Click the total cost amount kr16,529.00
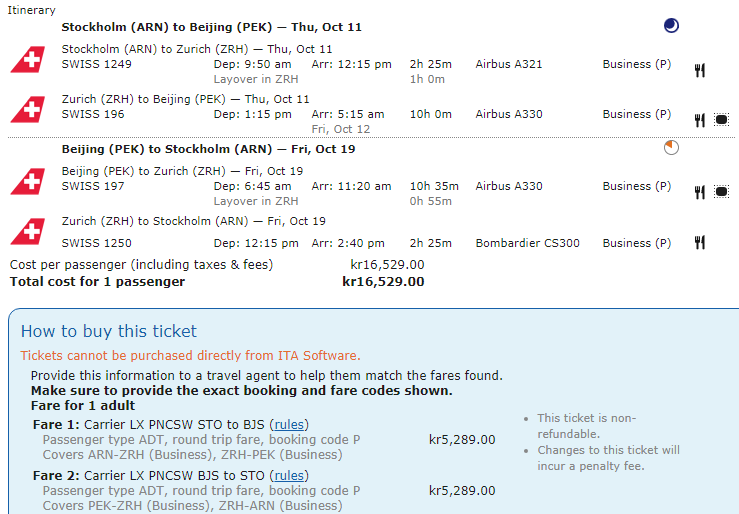This screenshot has width=739, height=514. pyautogui.click(x=383, y=282)
